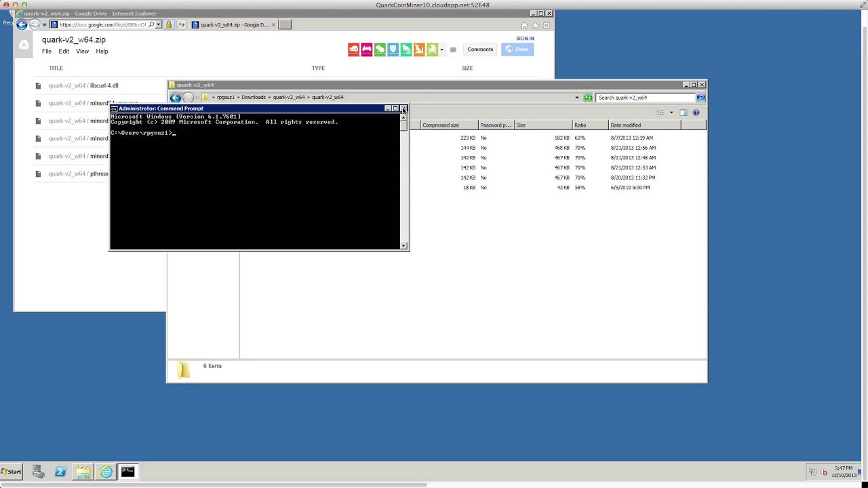Launch PowerShell from the taskbar
The height and width of the screenshot is (488, 868).
coord(60,472)
